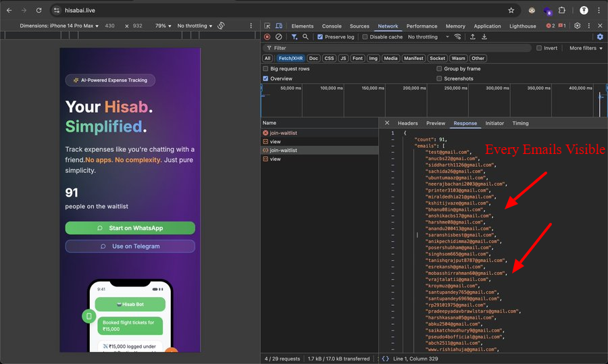The height and width of the screenshot is (364, 608).
Task: Open network conditions wifi icon
Action: (457, 37)
